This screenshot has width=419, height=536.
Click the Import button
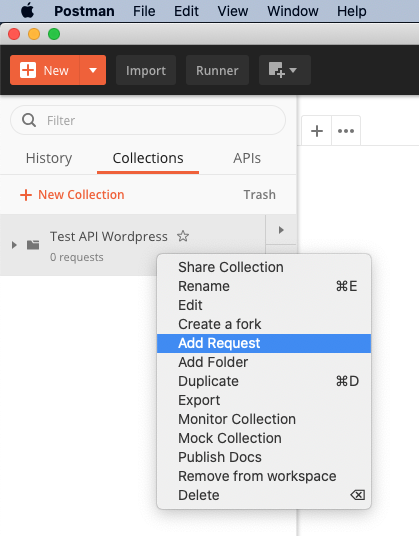pyautogui.click(x=146, y=70)
